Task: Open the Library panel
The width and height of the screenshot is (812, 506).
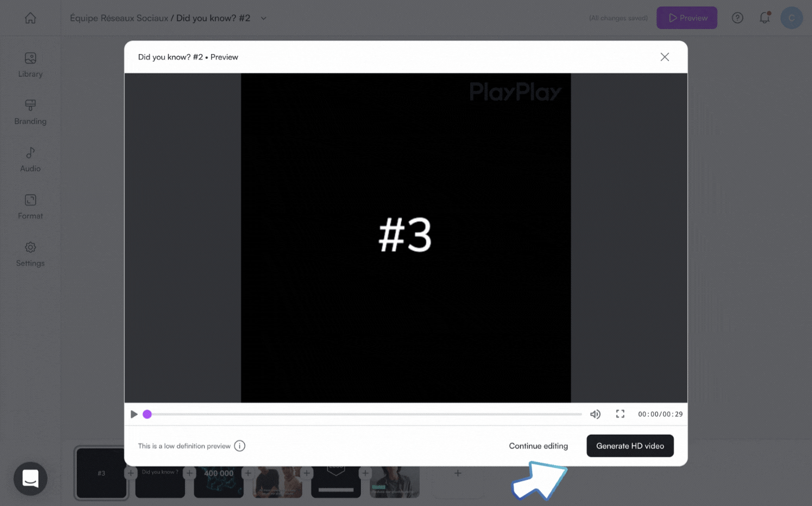Action: click(30, 65)
